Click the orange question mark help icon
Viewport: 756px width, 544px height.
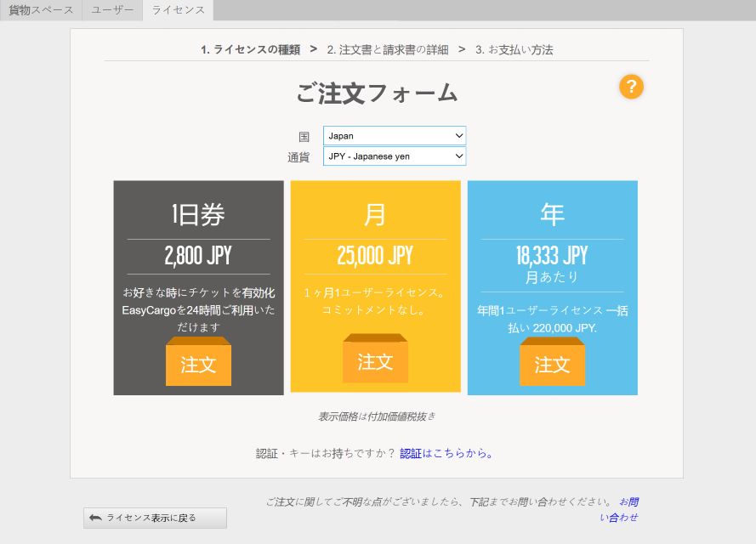pos(631,87)
